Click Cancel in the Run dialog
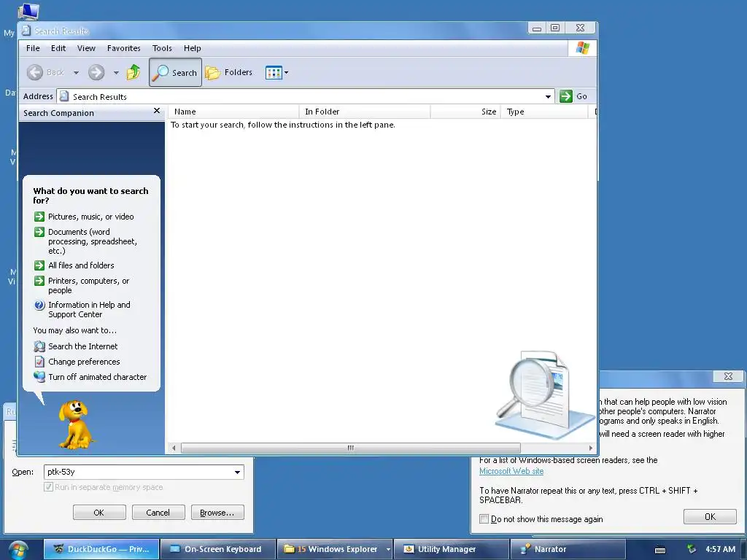This screenshot has width=747, height=560. click(x=158, y=513)
